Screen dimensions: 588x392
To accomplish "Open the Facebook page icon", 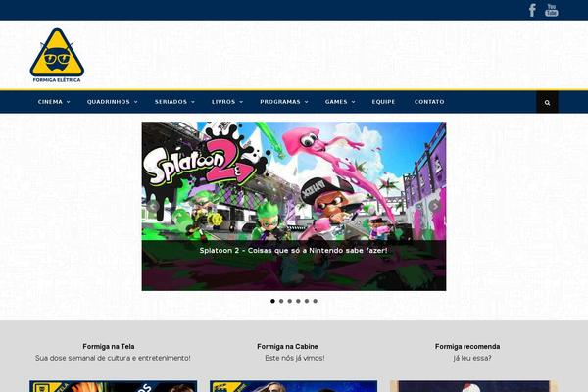I will click(x=532, y=10).
